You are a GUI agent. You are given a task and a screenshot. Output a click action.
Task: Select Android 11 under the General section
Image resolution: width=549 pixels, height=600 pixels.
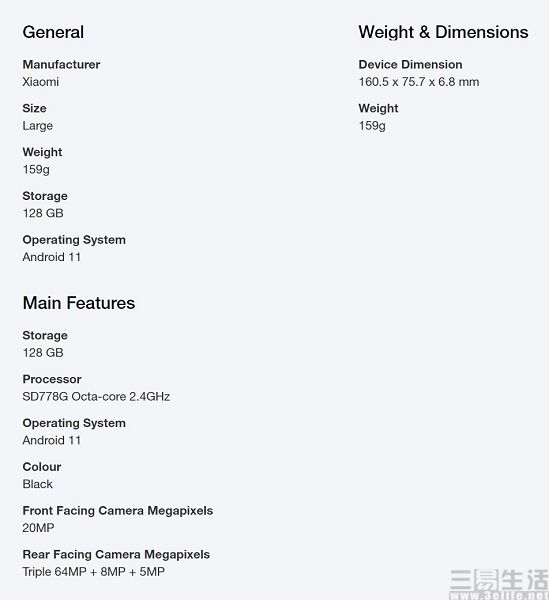(52, 257)
